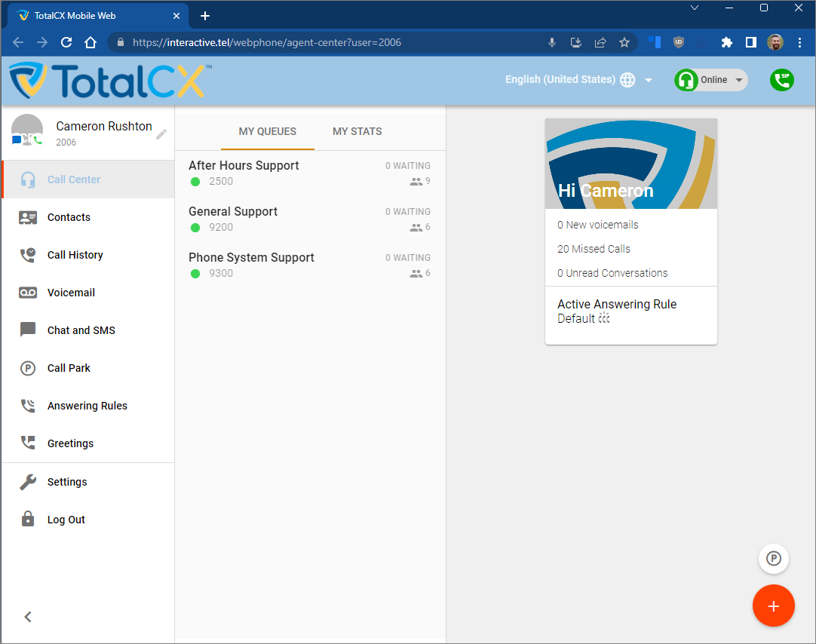Screen dimensions: 816x644
Task: Click the Active Answering Rule Default entry
Action: click(x=617, y=311)
